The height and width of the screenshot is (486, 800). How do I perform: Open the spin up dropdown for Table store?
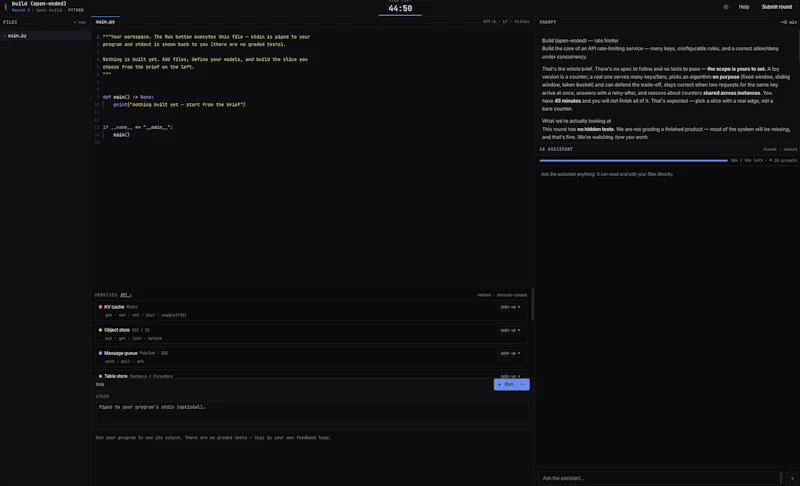point(510,376)
